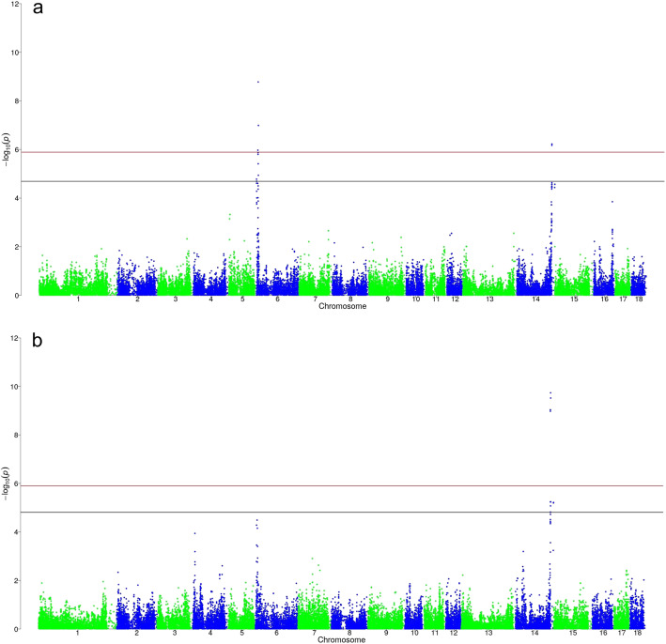Select chromosome label "16" in panel a

[x=604, y=299]
